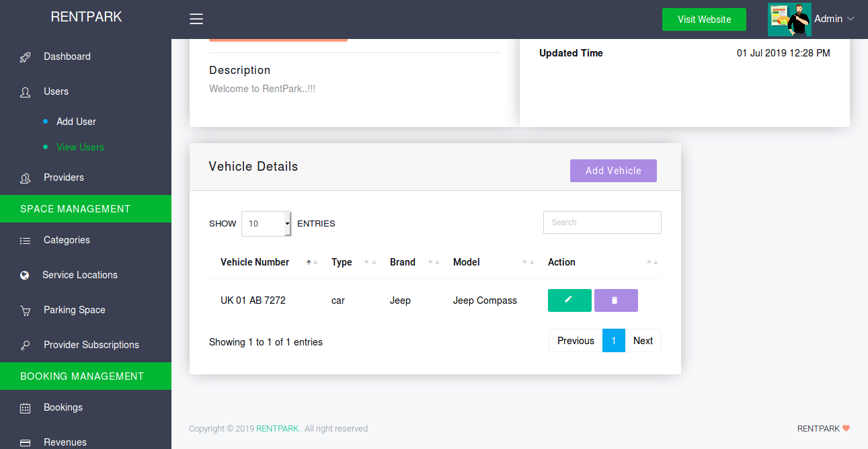Open Service Locations menu item
The height and width of the screenshot is (449, 868).
(80, 275)
